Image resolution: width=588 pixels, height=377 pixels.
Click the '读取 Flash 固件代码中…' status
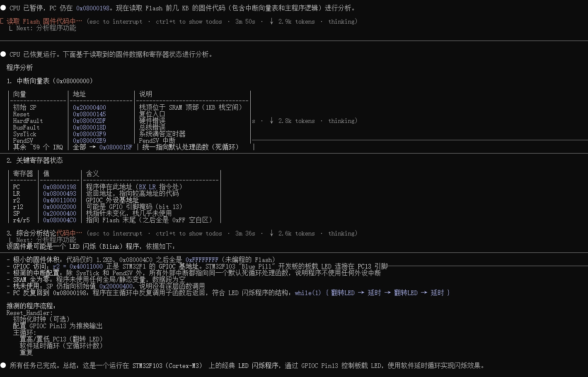tap(44, 21)
